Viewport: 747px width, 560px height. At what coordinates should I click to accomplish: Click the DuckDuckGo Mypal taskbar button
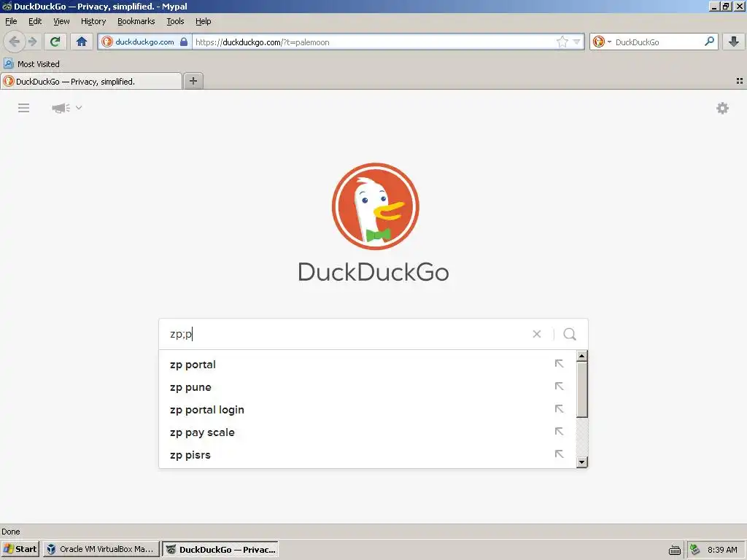[220, 549]
